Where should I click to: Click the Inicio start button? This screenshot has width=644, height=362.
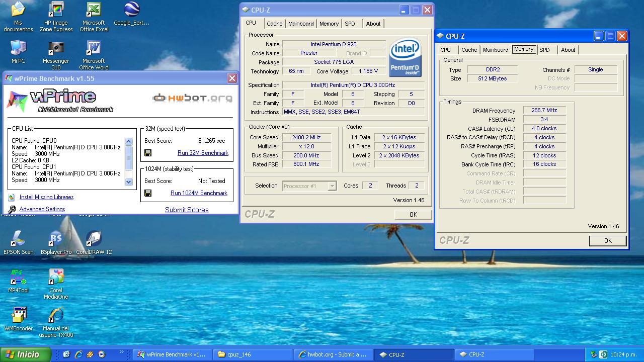26,354
